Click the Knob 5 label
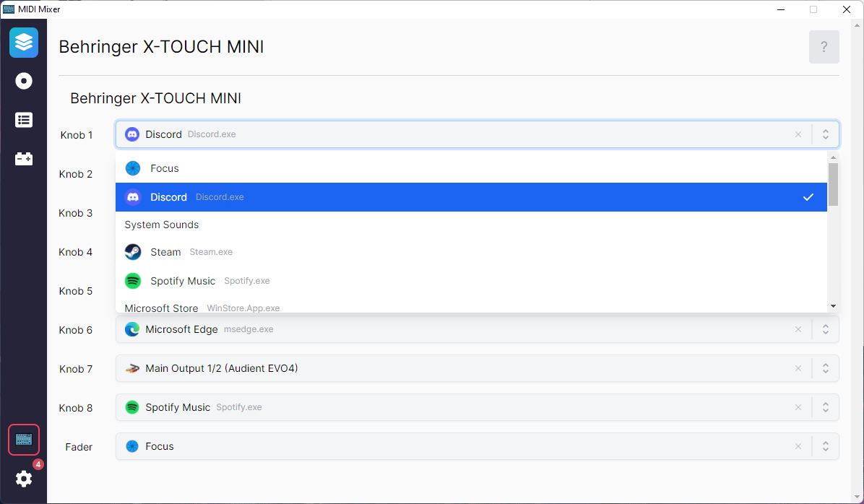The height and width of the screenshot is (504, 864). [x=75, y=291]
